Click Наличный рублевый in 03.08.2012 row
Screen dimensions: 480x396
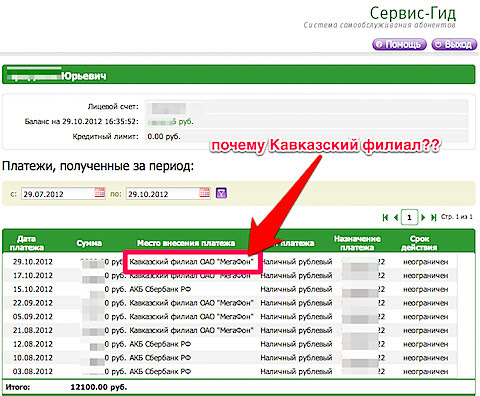coord(296,371)
